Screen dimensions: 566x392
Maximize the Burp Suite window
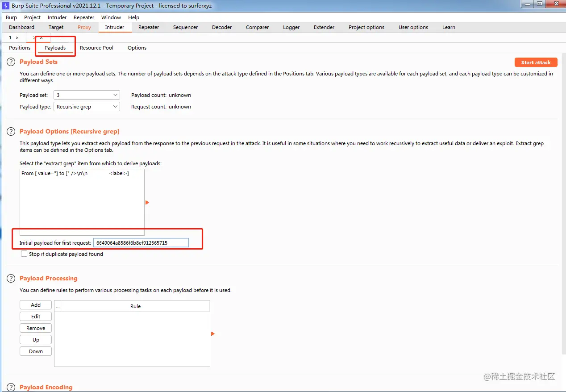(540, 4)
